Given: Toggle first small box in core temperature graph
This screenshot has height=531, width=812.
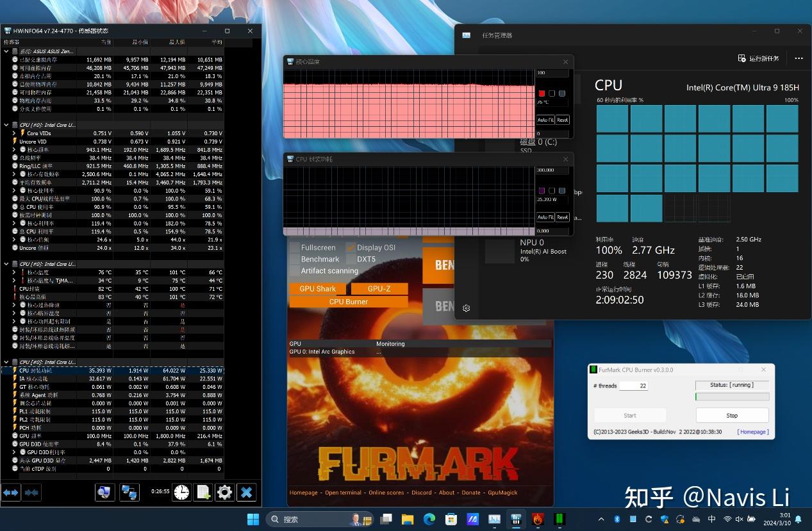Looking at the screenshot, I should (x=552, y=94).
